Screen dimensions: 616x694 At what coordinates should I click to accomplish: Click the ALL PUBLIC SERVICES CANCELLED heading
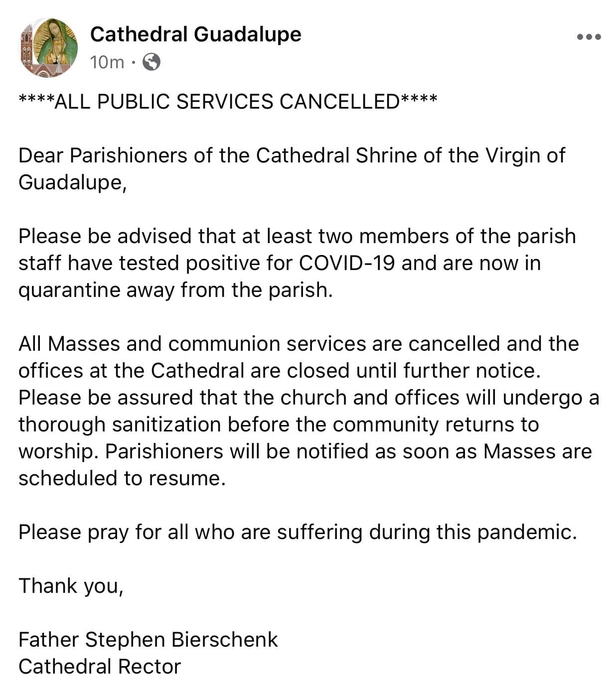[x=227, y=101]
